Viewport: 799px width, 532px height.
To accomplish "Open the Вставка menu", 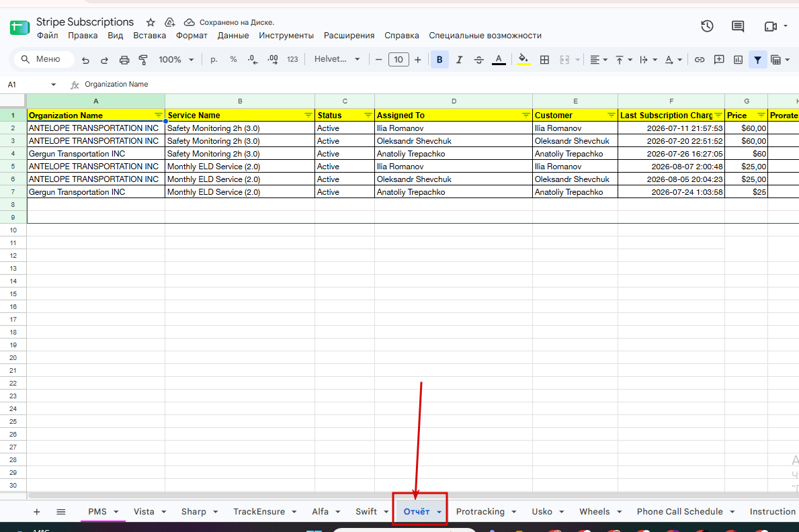I will pos(149,36).
